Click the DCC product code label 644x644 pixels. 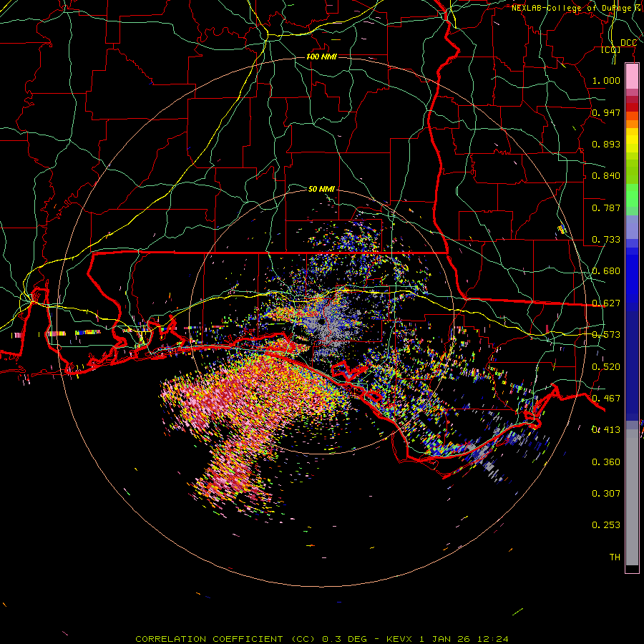628,43
